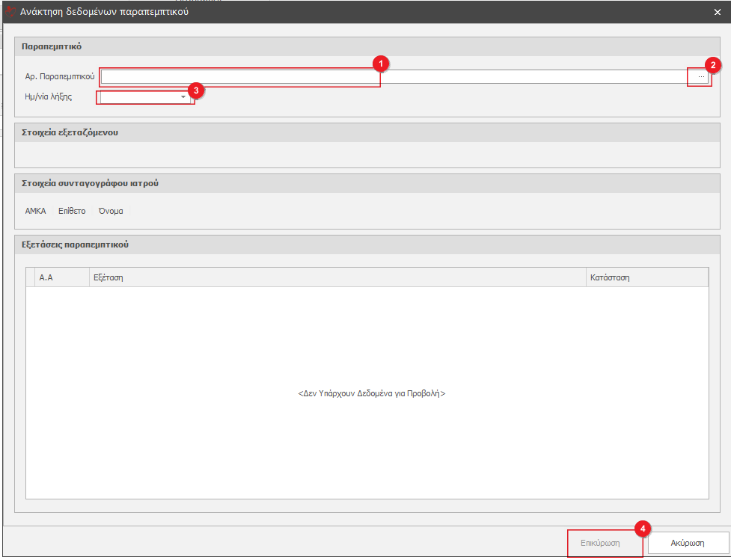The image size is (731, 560).
Task: Click the application icon in the title bar
Action: 10,11
